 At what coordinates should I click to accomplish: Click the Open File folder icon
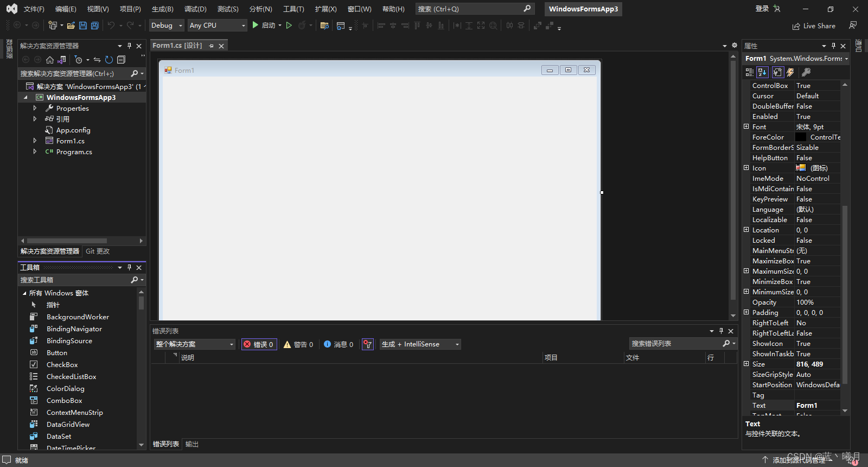pos(71,26)
